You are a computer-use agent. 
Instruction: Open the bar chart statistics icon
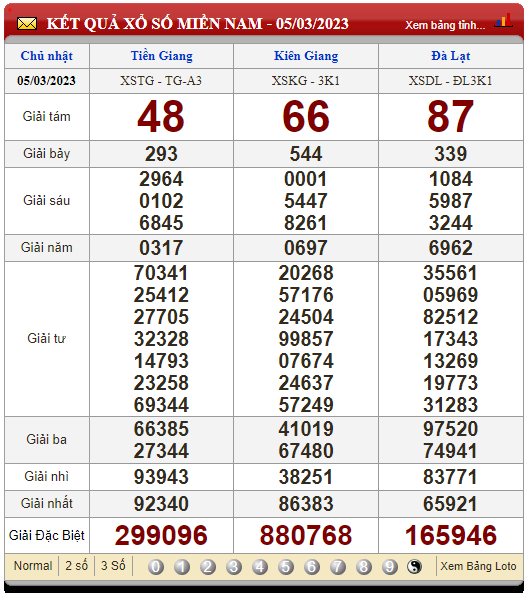click(x=504, y=20)
